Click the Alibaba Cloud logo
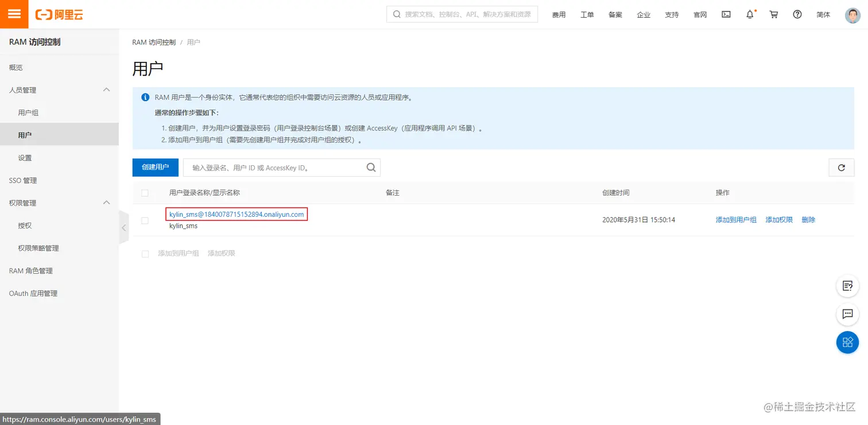The width and height of the screenshot is (868, 425). [59, 15]
